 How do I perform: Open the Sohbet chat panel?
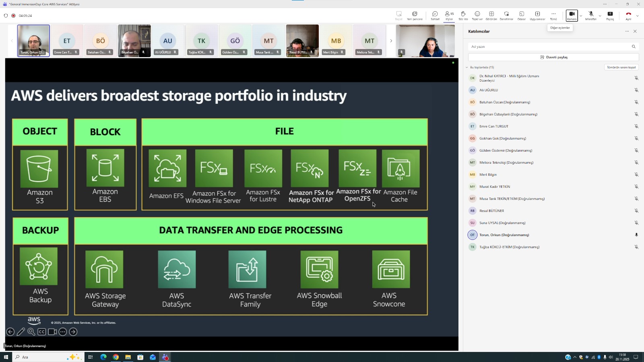click(x=435, y=15)
